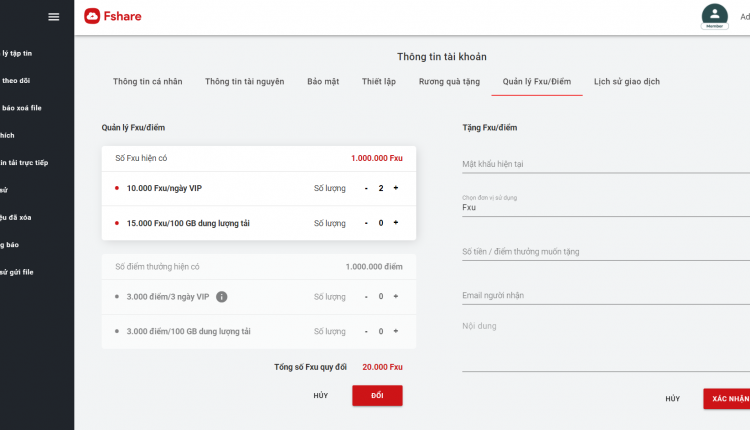Focus the Mật khẩu hiện tại field
Viewport: 750px width, 430px height.
click(x=606, y=164)
